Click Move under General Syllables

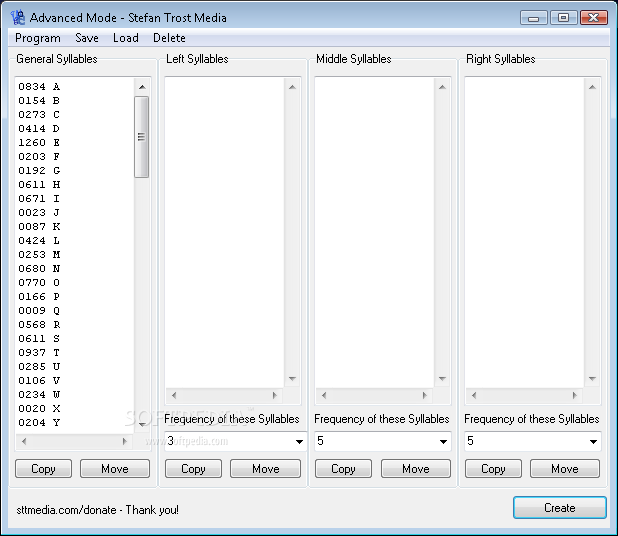tap(115, 469)
